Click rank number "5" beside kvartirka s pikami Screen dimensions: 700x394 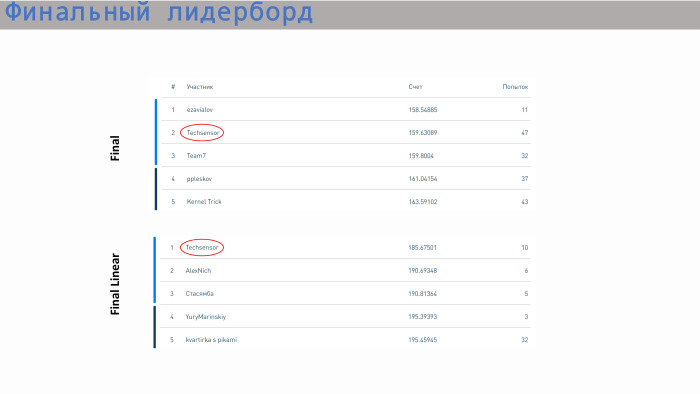(x=172, y=340)
